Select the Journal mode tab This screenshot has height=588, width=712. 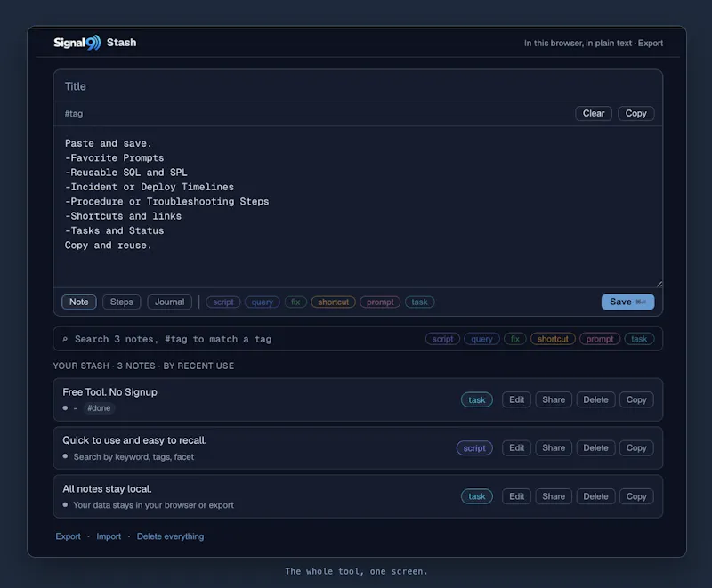[169, 302]
